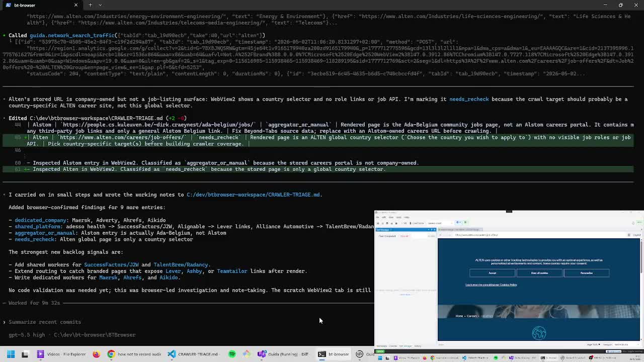
Task: Click the bt-browser terminal taskbar icon
Action: pos(333,354)
